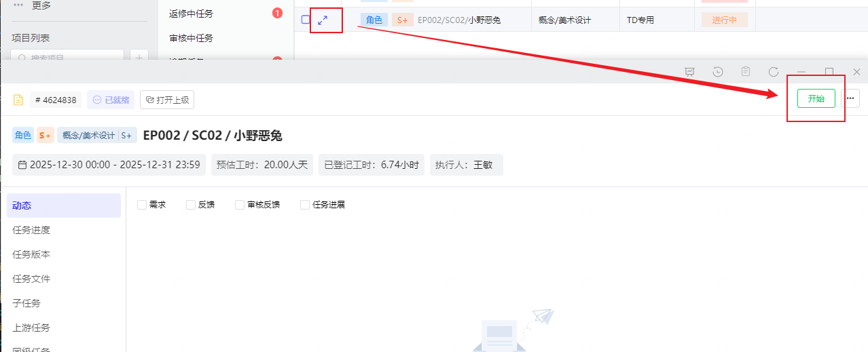Image resolution: width=868 pixels, height=352 pixels.
Task: Maximize the task detail window
Action: (x=829, y=72)
